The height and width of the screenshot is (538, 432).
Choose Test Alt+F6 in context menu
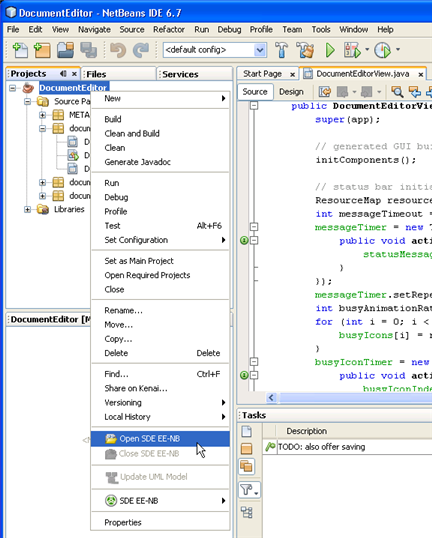point(160,226)
